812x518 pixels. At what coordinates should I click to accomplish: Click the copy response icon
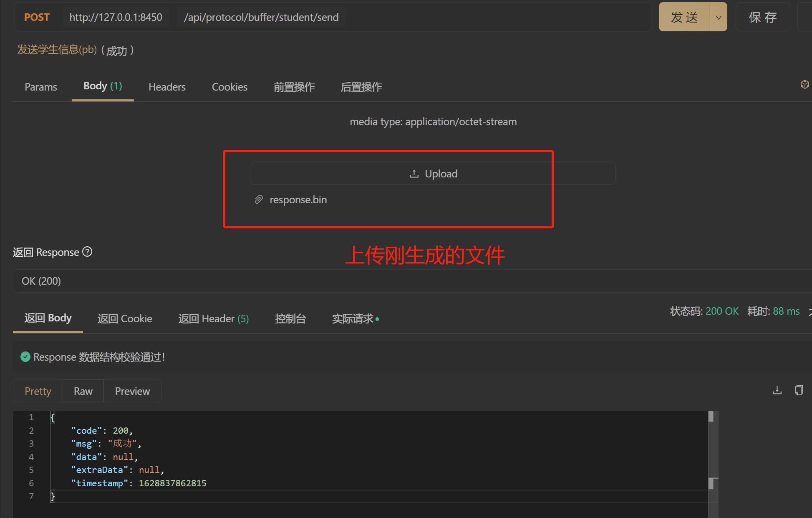[x=799, y=390]
